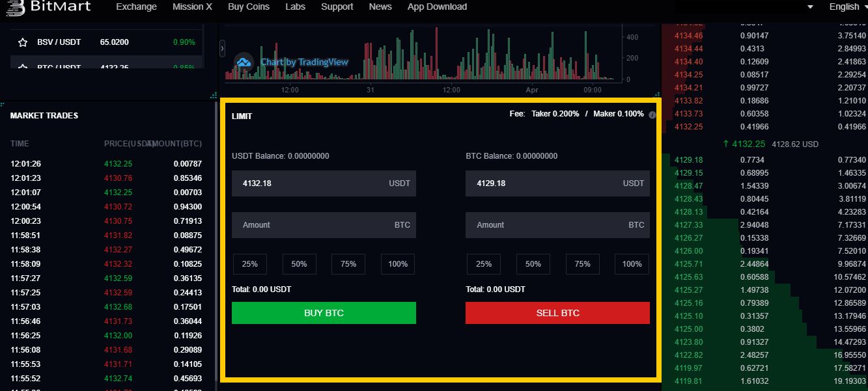This screenshot has height=391, width=868.
Task: Pick 75% on the sell side
Action: pos(583,264)
